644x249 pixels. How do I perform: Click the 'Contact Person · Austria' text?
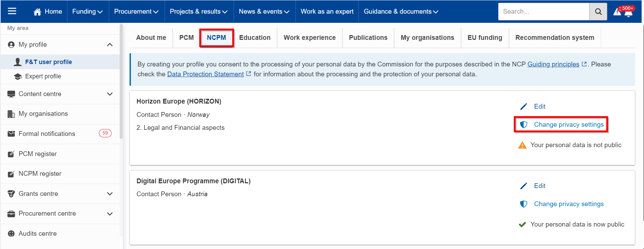[x=172, y=194]
